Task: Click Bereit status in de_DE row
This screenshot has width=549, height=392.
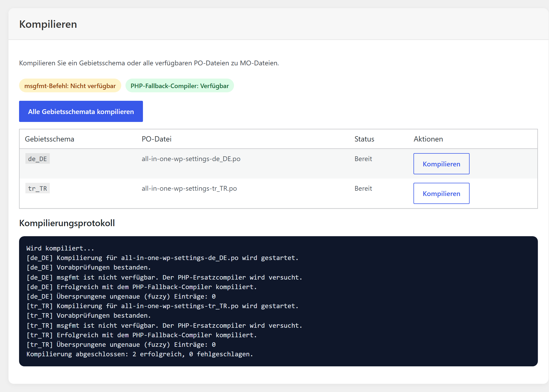Action: click(x=363, y=159)
